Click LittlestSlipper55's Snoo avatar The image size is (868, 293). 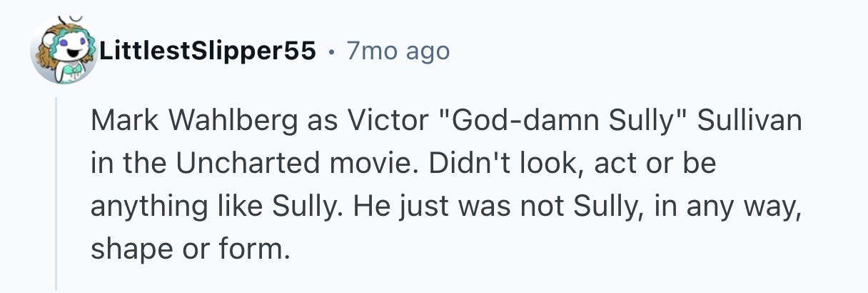(65, 50)
